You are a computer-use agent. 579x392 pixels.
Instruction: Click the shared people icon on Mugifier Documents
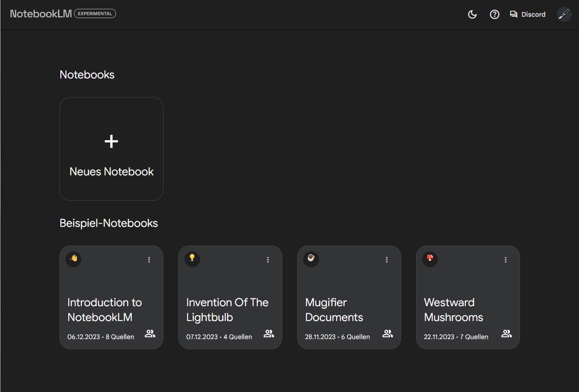pyautogui.click(x=388, y=334)
